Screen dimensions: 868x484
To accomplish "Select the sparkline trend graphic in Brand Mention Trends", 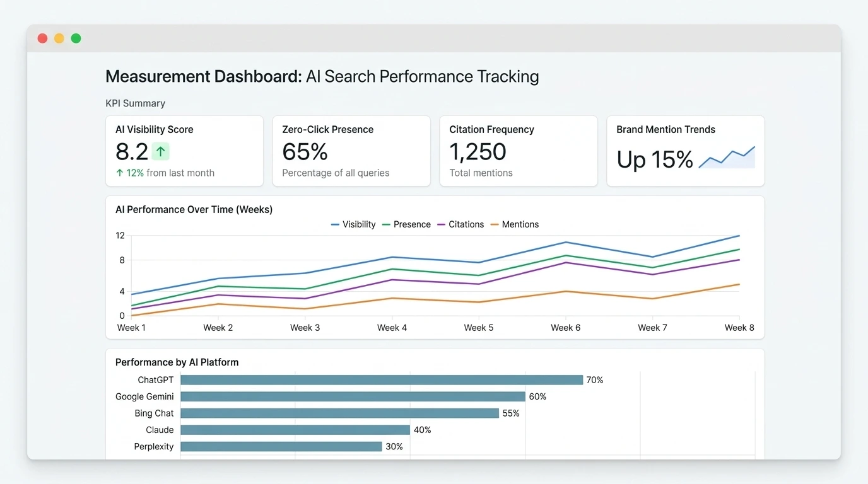I will (x=725, y=158).
